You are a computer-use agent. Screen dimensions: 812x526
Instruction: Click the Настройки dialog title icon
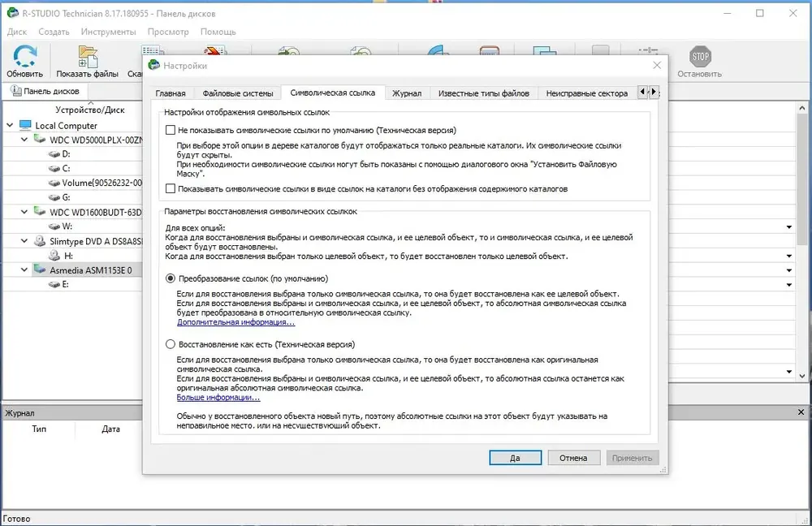[x=153, y=65]
